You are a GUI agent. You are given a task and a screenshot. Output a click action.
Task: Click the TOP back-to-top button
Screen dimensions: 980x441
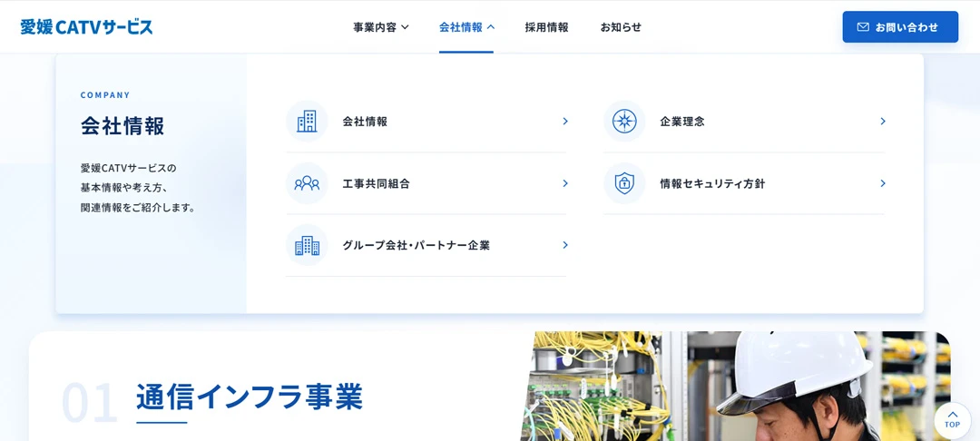click(x=952, y=419)
